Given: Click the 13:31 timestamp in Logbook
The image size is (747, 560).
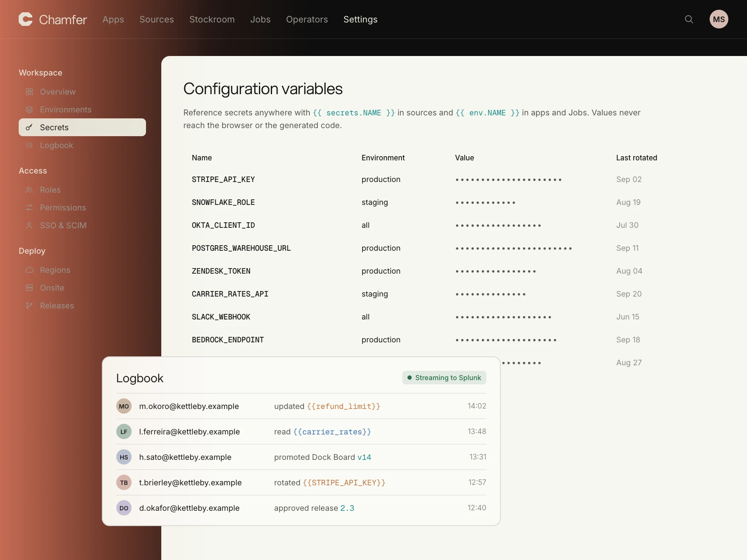Looking at the screenshot, I should coord(478,457).
